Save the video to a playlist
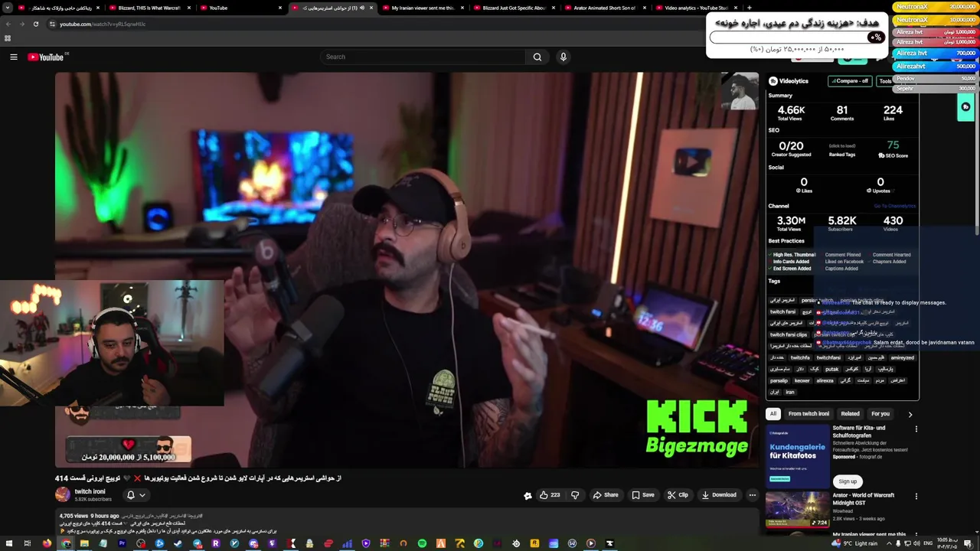Image resolution: width=980 pixels, height=551 pixels. [x=642, y=495]
